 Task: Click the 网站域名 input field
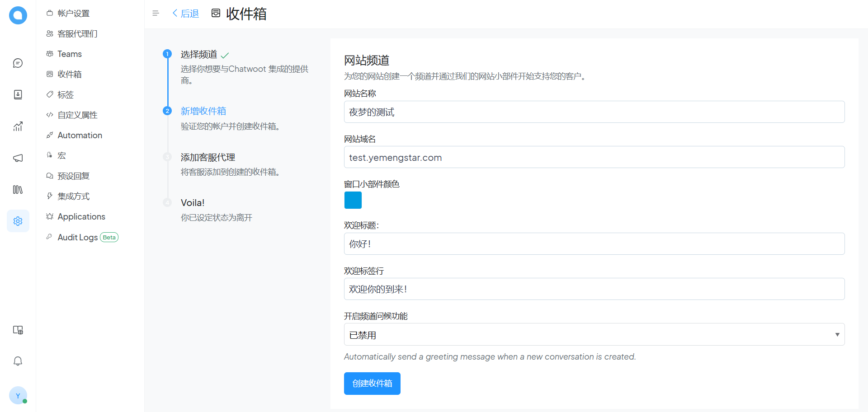pos(594,157)
